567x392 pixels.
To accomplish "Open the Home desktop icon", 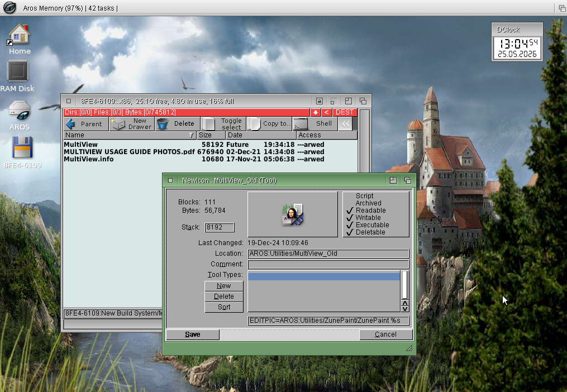I will point(20,39).
